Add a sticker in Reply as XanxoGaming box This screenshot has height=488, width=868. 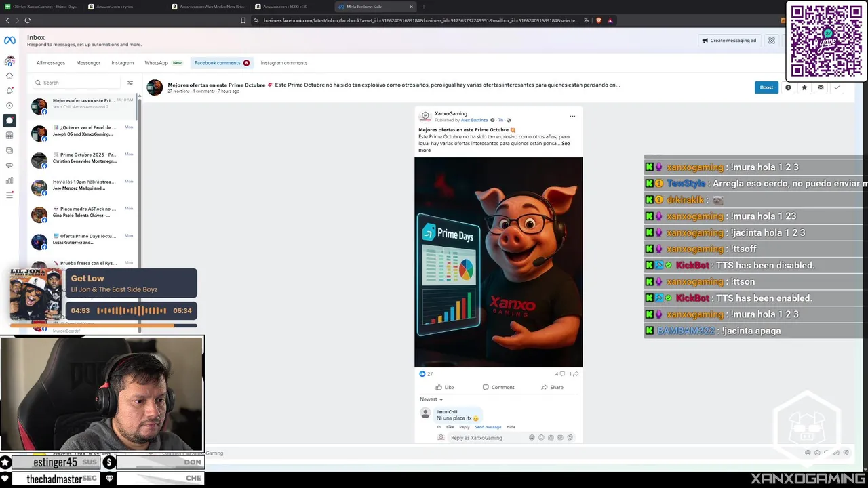[570, 438]
